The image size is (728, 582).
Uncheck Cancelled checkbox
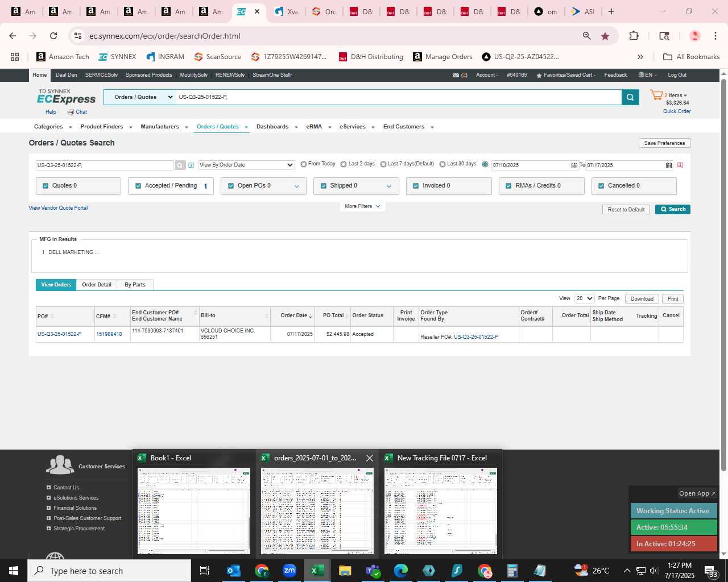coord(601,186)
